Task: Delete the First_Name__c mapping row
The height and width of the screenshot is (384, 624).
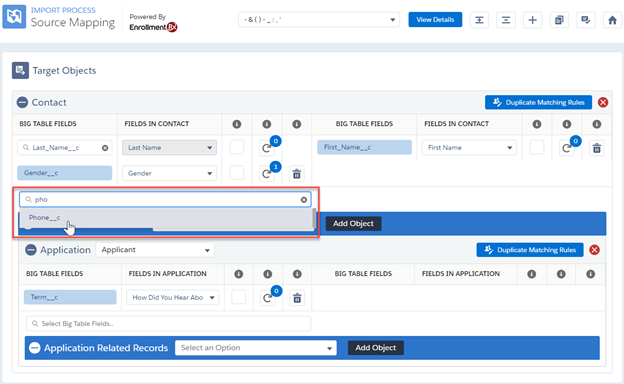Action: click(x=597, y=148)
